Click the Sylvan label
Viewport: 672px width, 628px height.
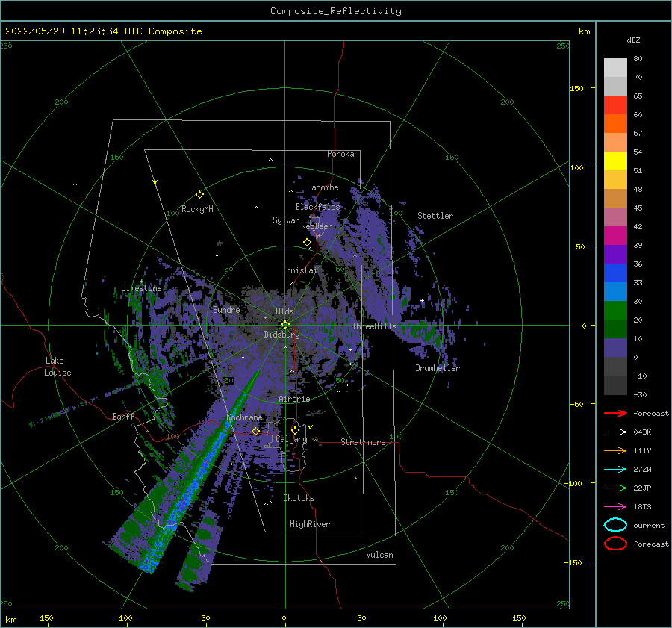coord(286,220)
